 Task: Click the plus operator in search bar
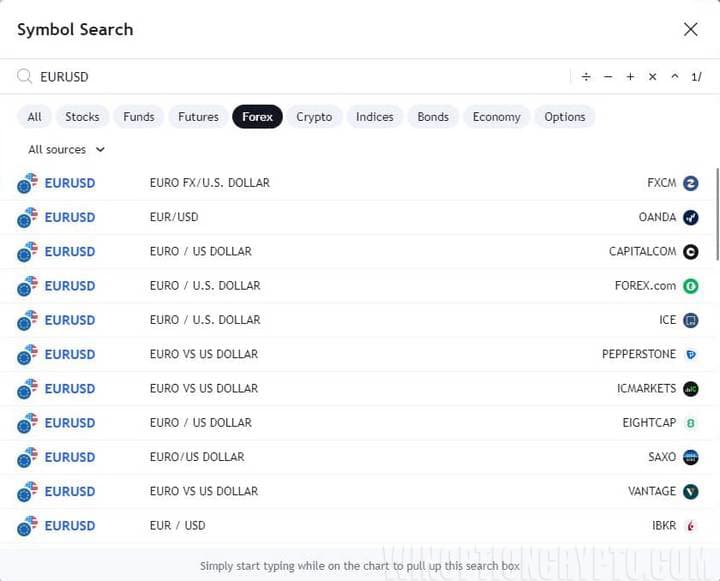[x=630, y=77]
